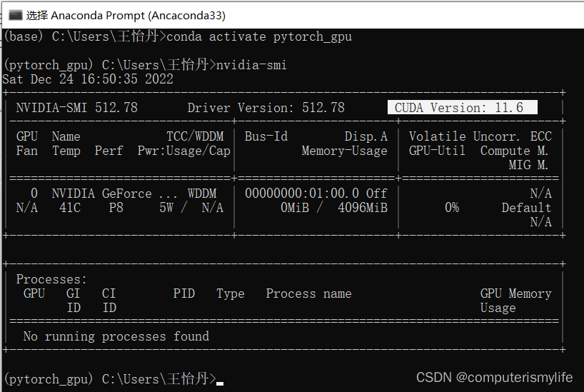Image resolution: width=584 pixels, height=392 pixels.
Task: Click the window title 'Anaconda Prompt (Ancaconda33)'
Action: click(139, 15)
